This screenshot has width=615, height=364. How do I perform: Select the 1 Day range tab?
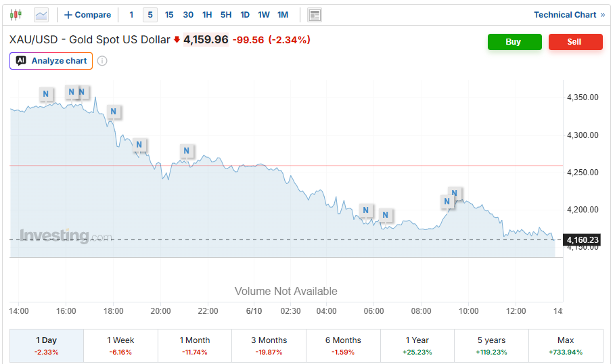pos(47,346)
